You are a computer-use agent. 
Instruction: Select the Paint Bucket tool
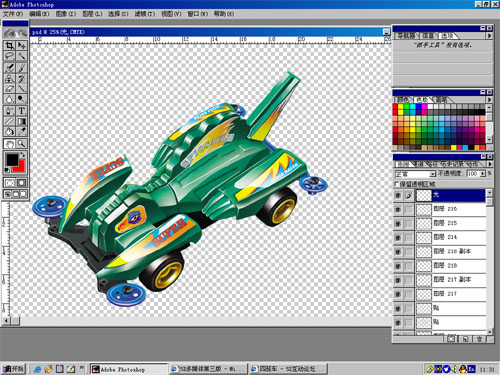tap(9, 131)
